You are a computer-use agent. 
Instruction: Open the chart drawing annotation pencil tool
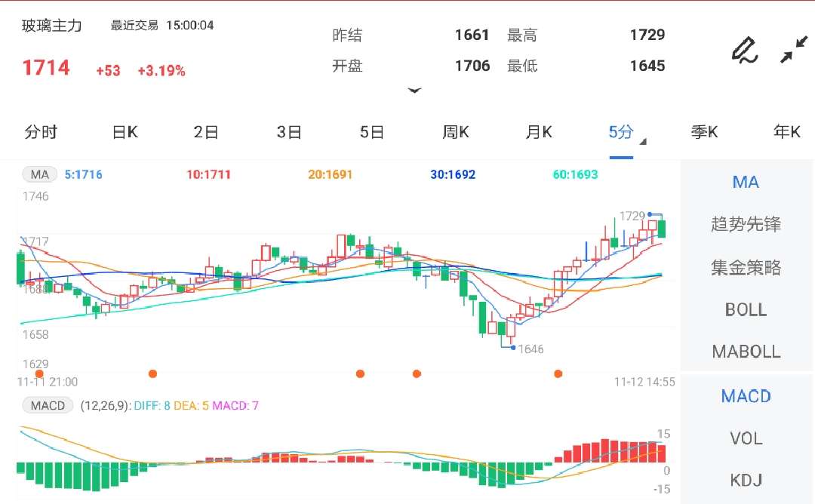743,51
